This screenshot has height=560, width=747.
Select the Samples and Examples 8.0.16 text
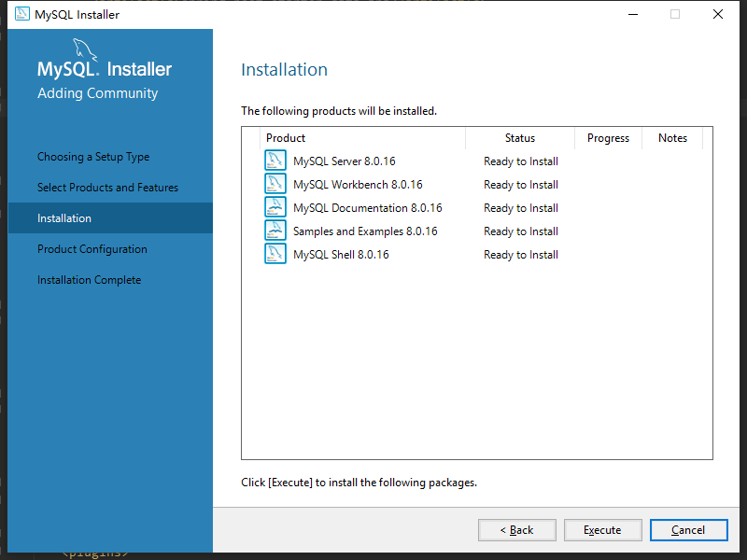(x=365, y=231)
